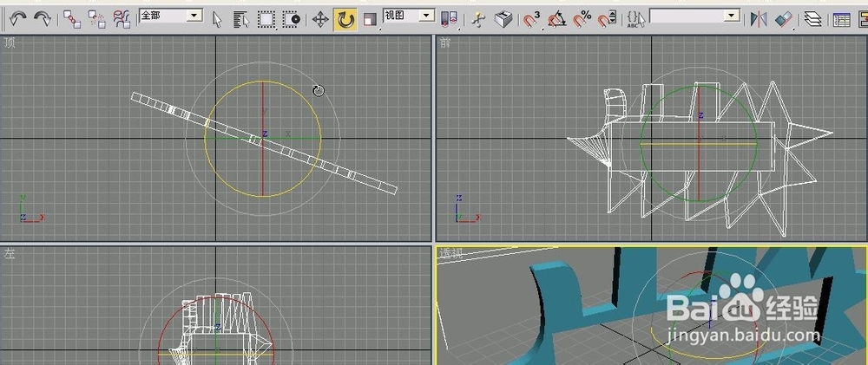Pick the Select Object arrow tool
868x365 pixels.
tap(217, 20)
